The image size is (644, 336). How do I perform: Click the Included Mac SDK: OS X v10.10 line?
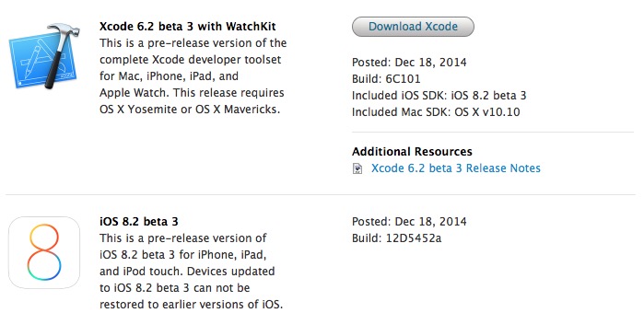[x=436, y=111]
